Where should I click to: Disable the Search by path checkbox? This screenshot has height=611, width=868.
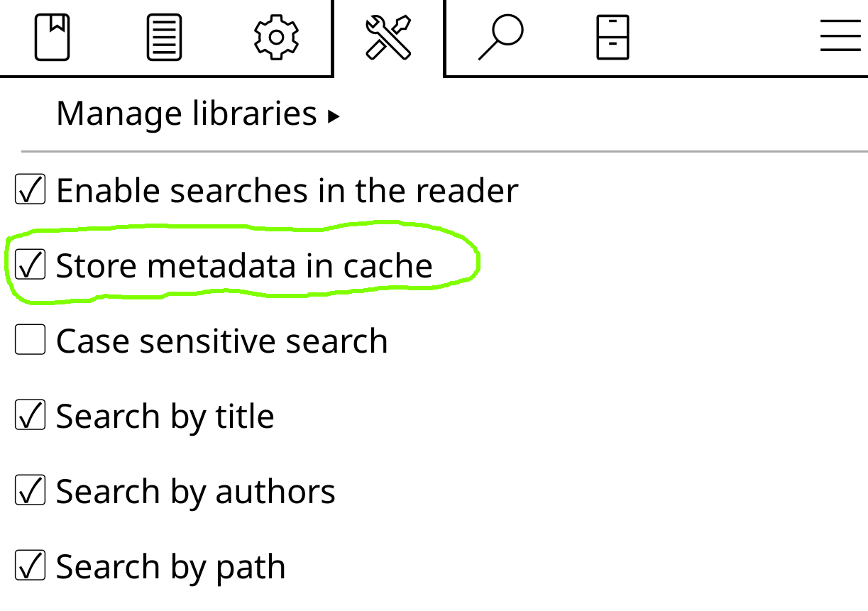[31, 566]
